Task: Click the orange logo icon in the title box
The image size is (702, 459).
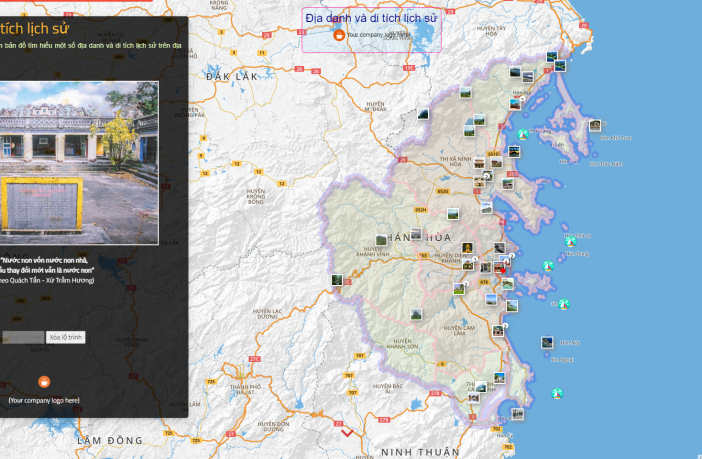Action: (339, 34)
